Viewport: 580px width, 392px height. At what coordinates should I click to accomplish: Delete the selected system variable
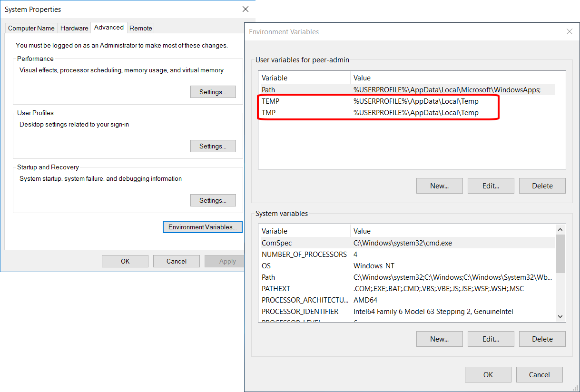[542, 339]
